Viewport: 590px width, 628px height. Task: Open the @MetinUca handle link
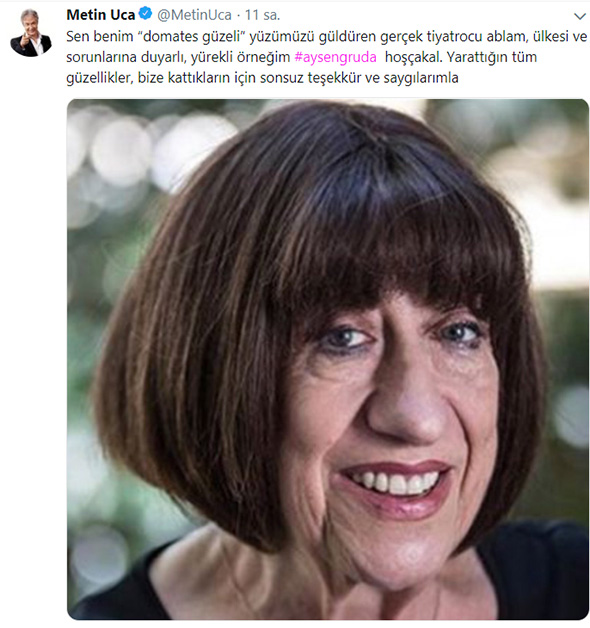[194, 15]
